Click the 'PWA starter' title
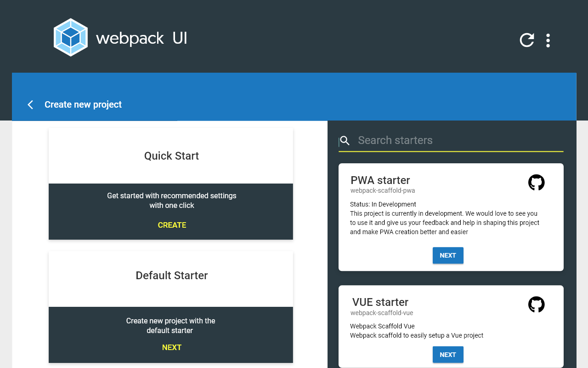This screenshot has width=588, height=368. click(x=380, y=180)
